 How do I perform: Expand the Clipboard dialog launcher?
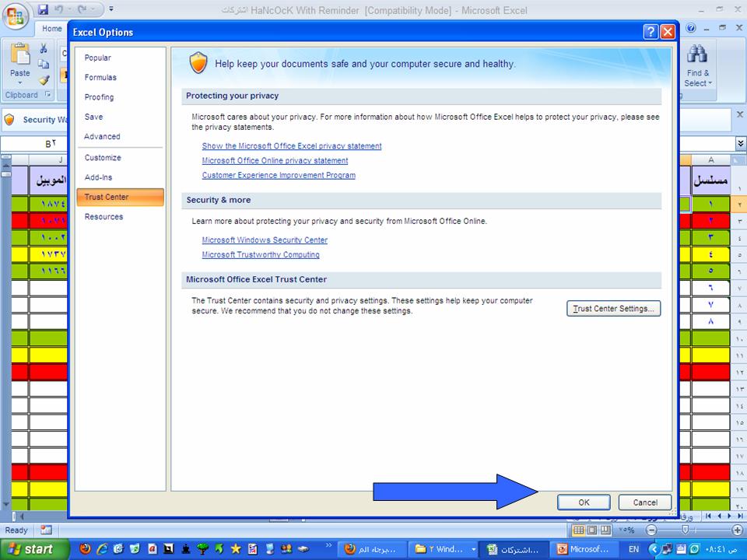(x=47, y=94)
